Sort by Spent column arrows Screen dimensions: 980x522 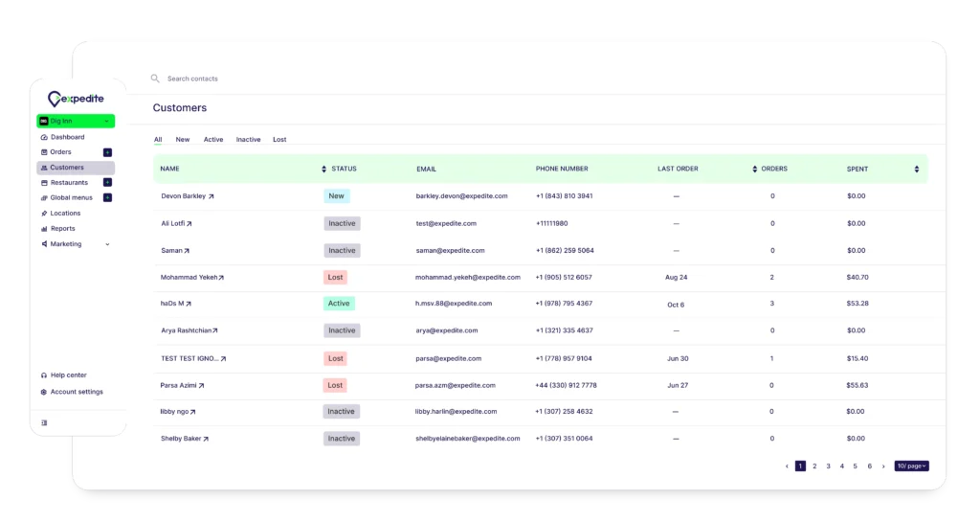tap(916, 169)
